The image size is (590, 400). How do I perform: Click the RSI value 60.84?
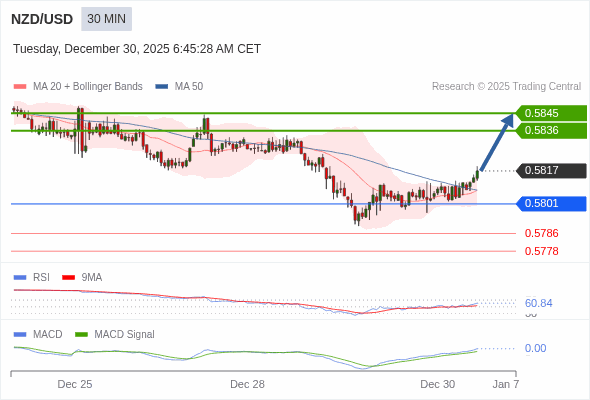click(538, 303)
